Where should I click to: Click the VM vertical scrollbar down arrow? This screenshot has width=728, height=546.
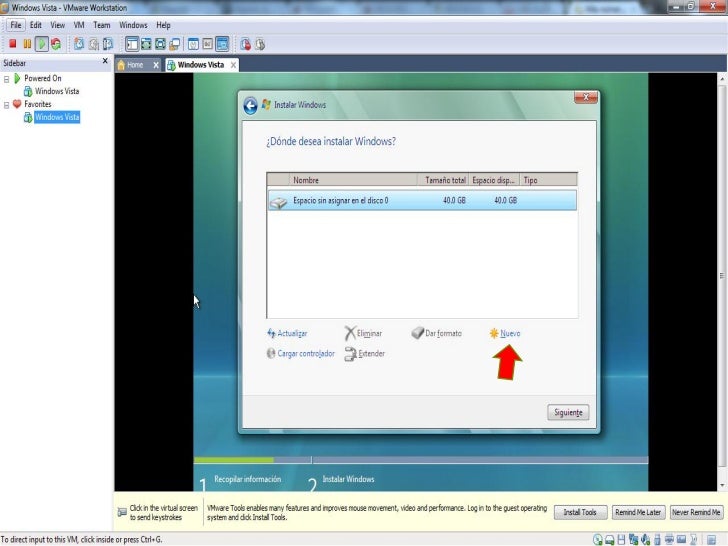[x=722, y=485]
